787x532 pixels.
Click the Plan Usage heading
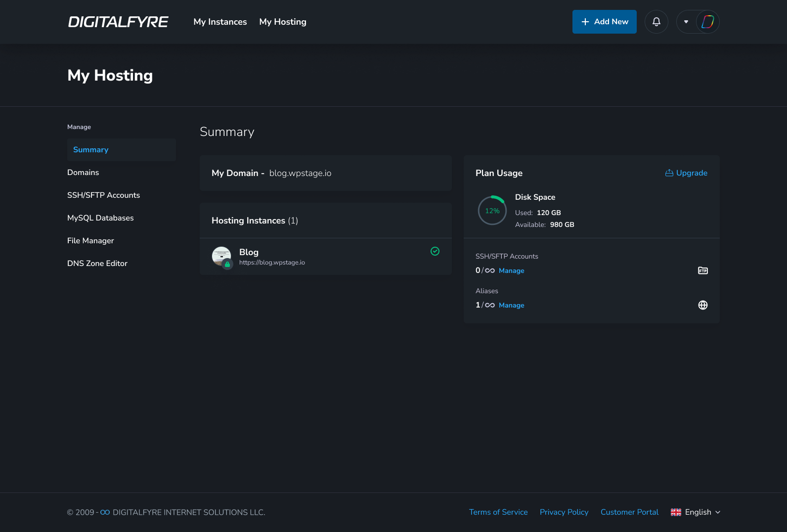click(x=499, y=173)
